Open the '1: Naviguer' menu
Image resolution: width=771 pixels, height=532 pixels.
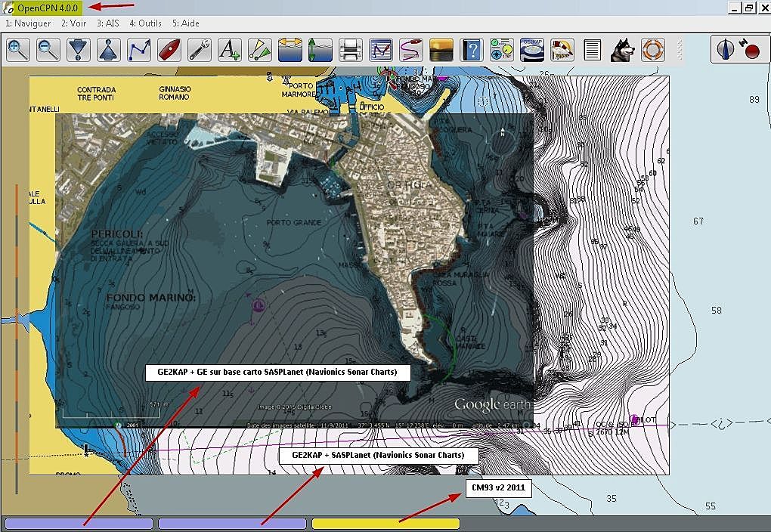(28, 23)
